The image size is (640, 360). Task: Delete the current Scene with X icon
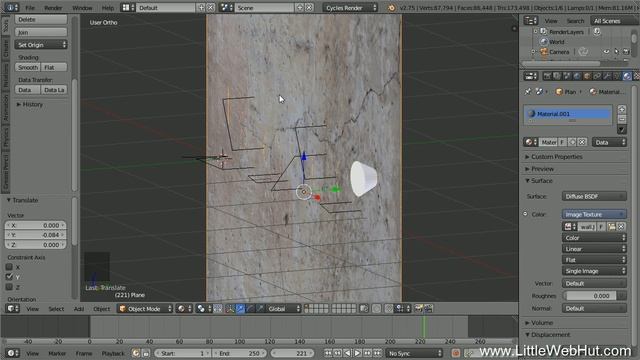click(x=309, y=7)
